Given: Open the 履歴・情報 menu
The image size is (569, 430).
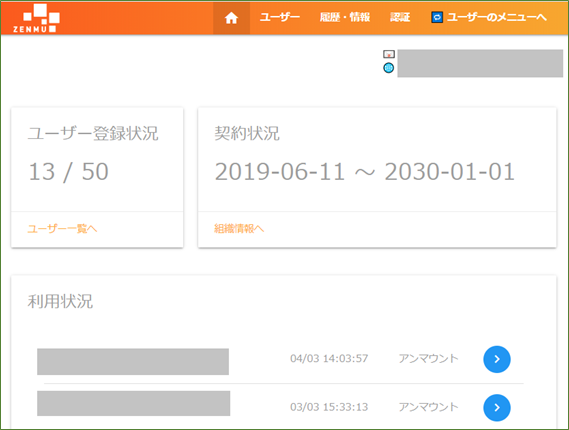Looking at the screenshot, I should [345, 17].
